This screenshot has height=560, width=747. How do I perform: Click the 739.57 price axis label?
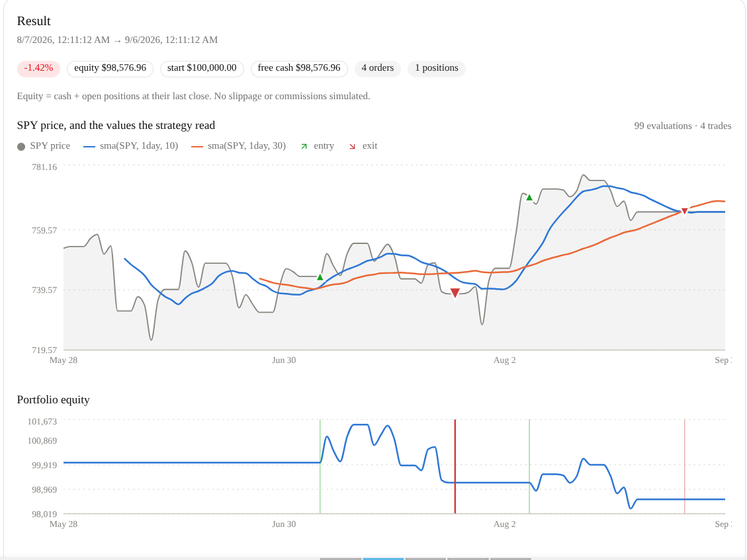coord(44,290)
